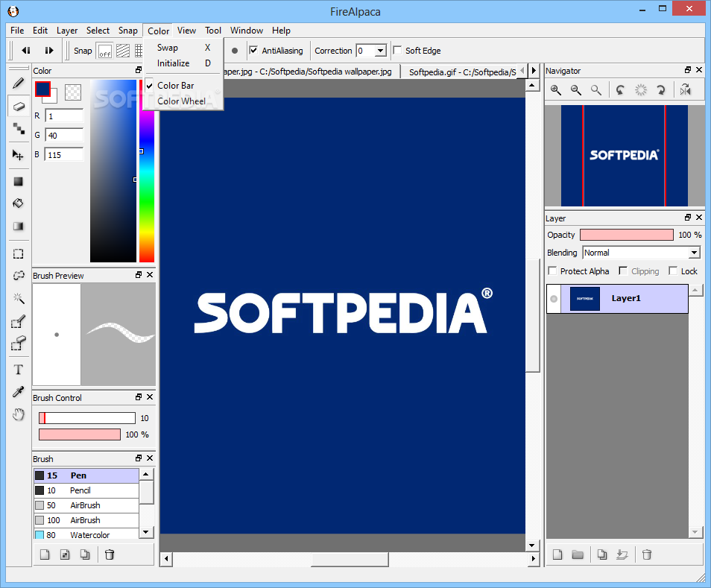Create a new layer in Layer panel
Image resolution: width=711 pixels, height=588 pixels.
pyautogui.click(x=557, y=554)
